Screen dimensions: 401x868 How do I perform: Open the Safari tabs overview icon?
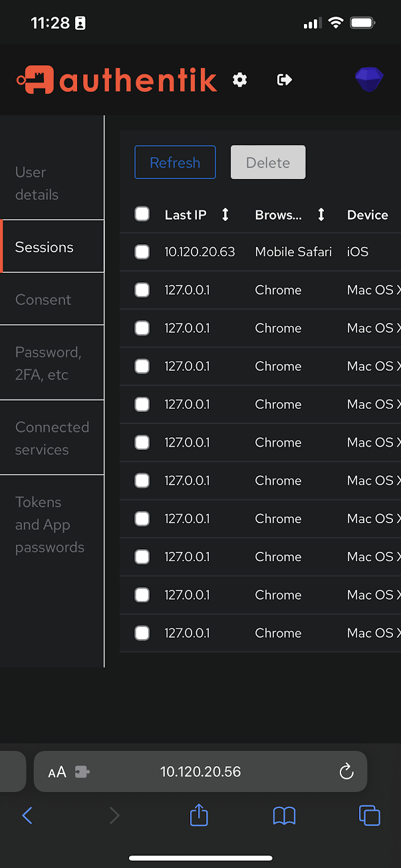(x=370, y=815)
